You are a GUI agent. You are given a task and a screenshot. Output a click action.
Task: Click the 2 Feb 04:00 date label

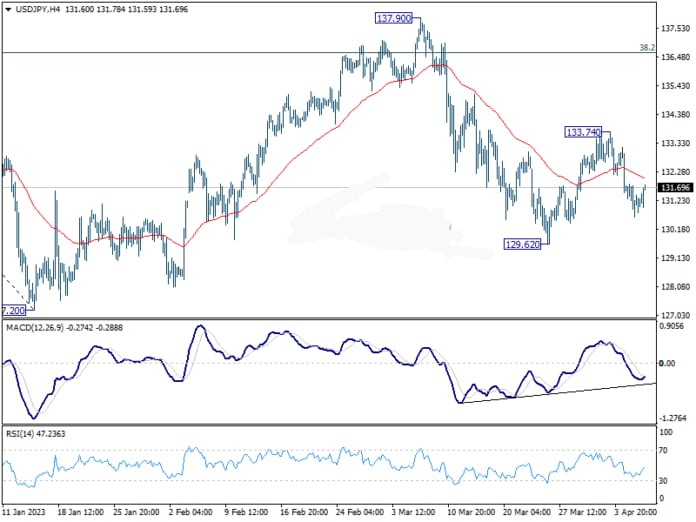192,511
